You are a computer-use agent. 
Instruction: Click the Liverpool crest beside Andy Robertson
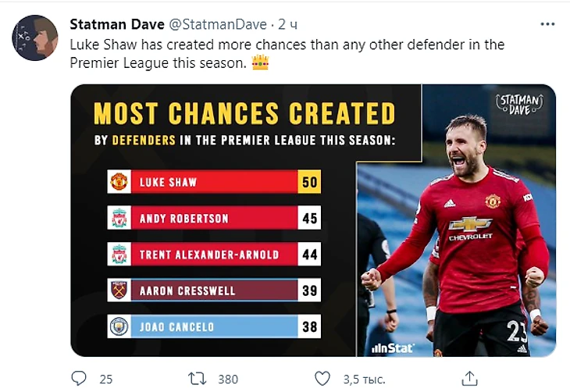click(119, 218)
